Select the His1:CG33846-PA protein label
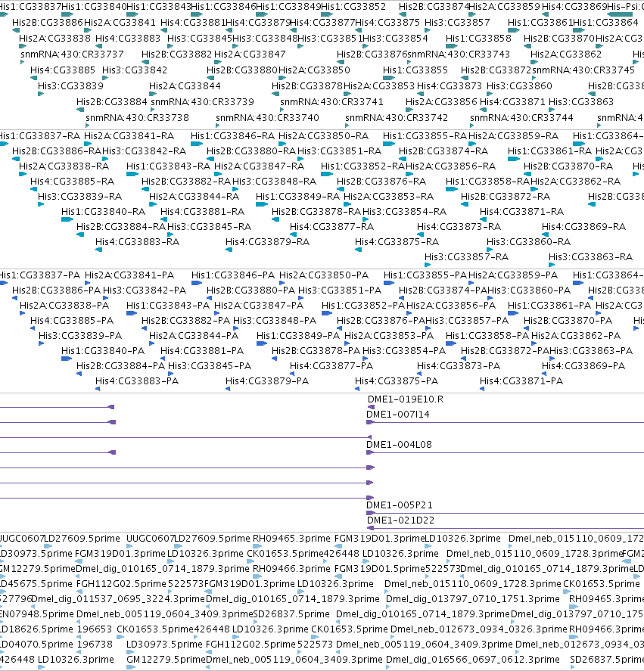Screen dimensions: 644x671 pyautogui.click(x=233, y=275)
